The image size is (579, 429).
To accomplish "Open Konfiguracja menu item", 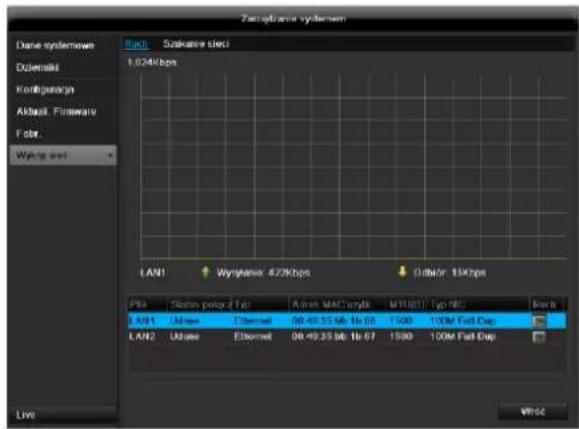I will [45, 90].
